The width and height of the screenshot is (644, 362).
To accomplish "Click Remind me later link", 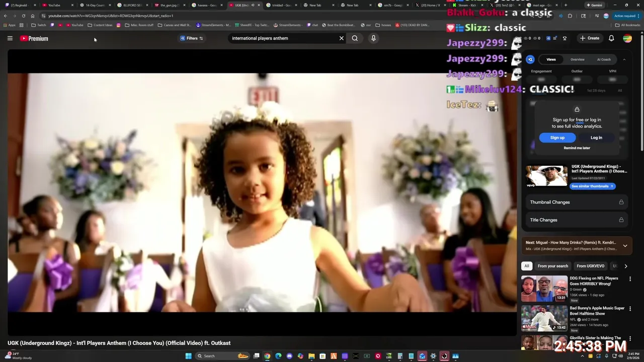I will [x=577, y=148].
